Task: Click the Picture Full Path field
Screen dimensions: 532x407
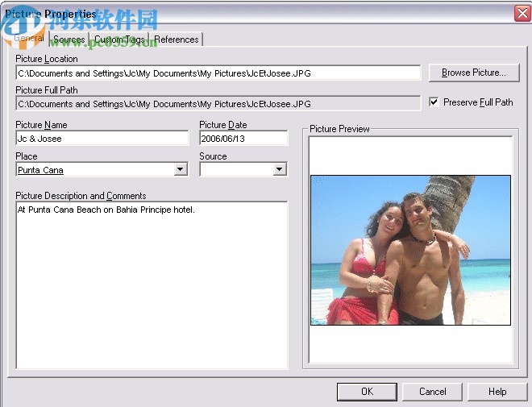Action: [x=218, y=103]
